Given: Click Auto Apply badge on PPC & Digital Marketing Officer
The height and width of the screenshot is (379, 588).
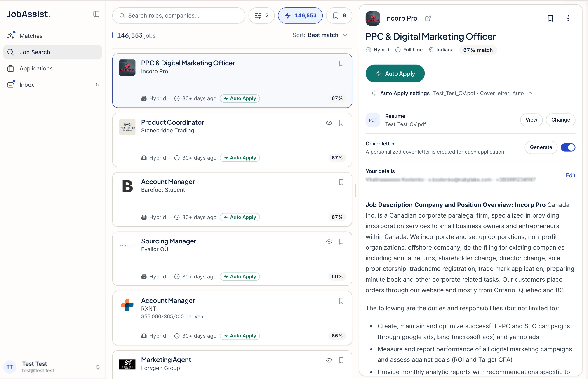Looking at the screenshot, I should pos(240,98).
